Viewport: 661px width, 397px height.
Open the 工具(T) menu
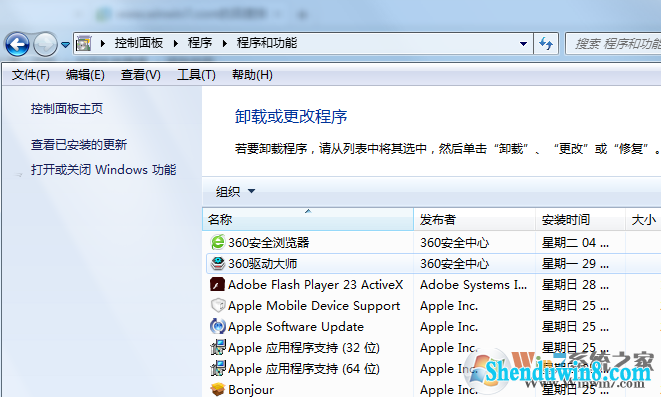(x=196, y=75)
